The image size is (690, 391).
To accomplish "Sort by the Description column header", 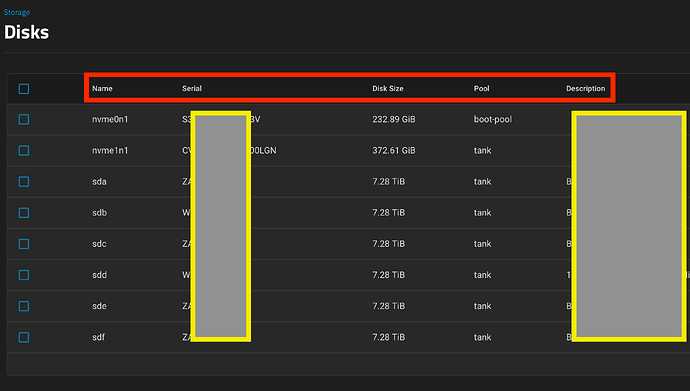I will [x=585, y=88].
